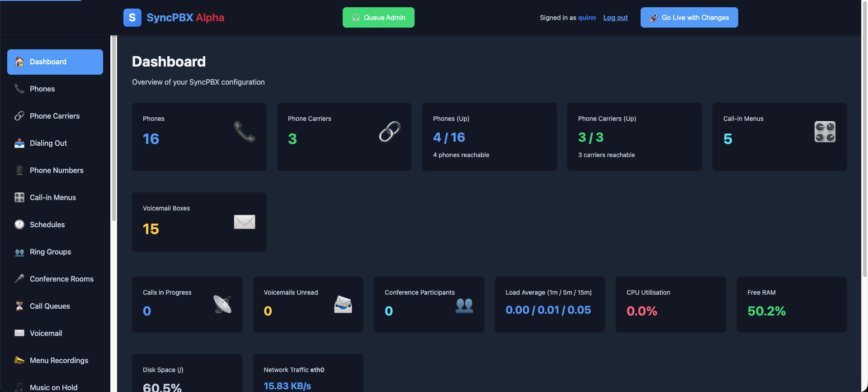Click the Ring Groups people icon in sidebar
This screenshot has height=392, width=868.
pyautogui.click(x=19, y=252)
